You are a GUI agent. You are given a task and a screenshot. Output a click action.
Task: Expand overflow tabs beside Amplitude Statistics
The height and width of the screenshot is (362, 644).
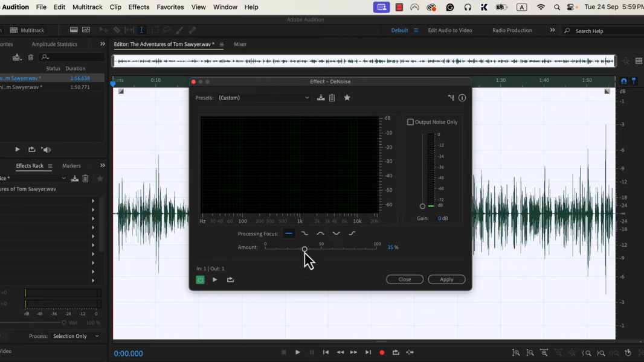point(103,44)
